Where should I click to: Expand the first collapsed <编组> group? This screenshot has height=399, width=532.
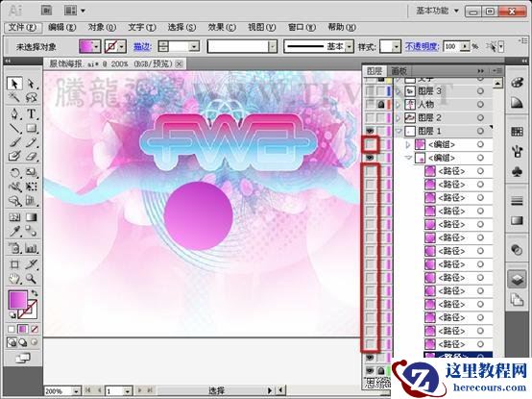pyautogui.click(x=408, y=144)
